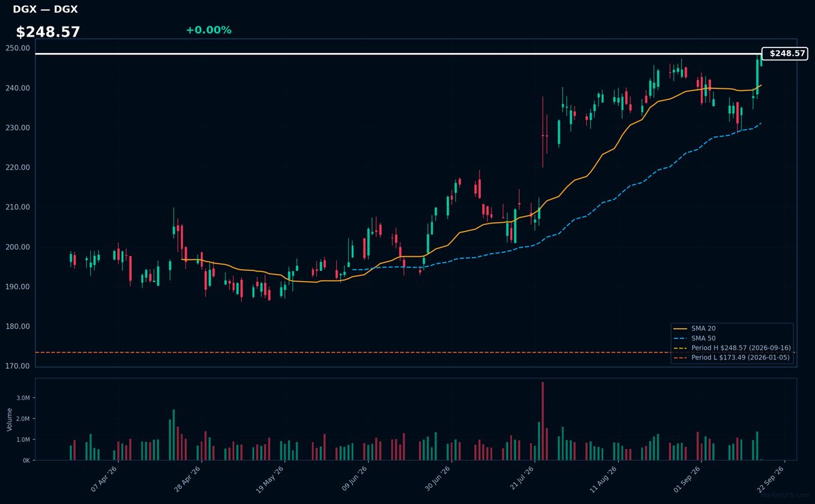Image resolution: width=815 pixels, height=504 pixels.
Task: Click the 0K volume axis label
Action: (x=26, y=461)
